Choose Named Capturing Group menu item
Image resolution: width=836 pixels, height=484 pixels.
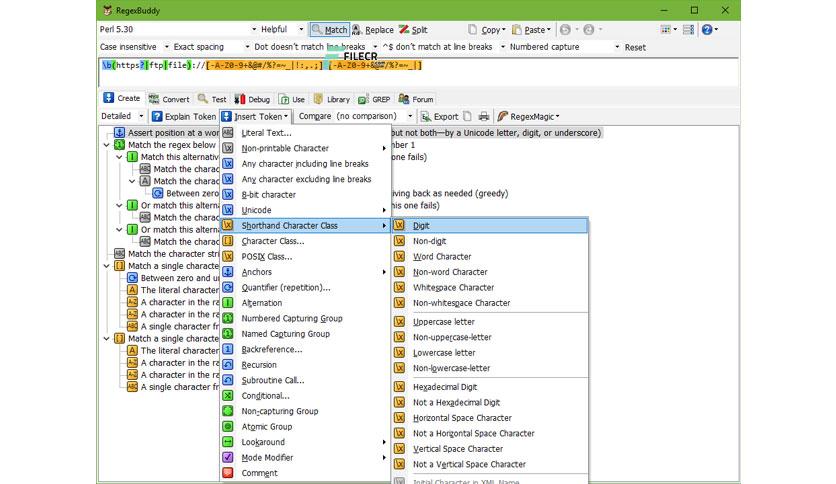(286, 334)
